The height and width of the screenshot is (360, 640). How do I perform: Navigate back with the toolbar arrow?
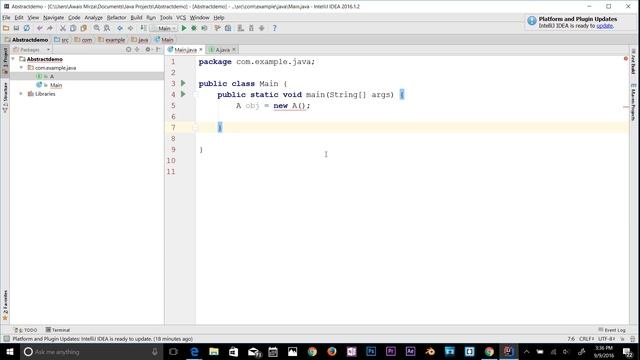point(120,28)
